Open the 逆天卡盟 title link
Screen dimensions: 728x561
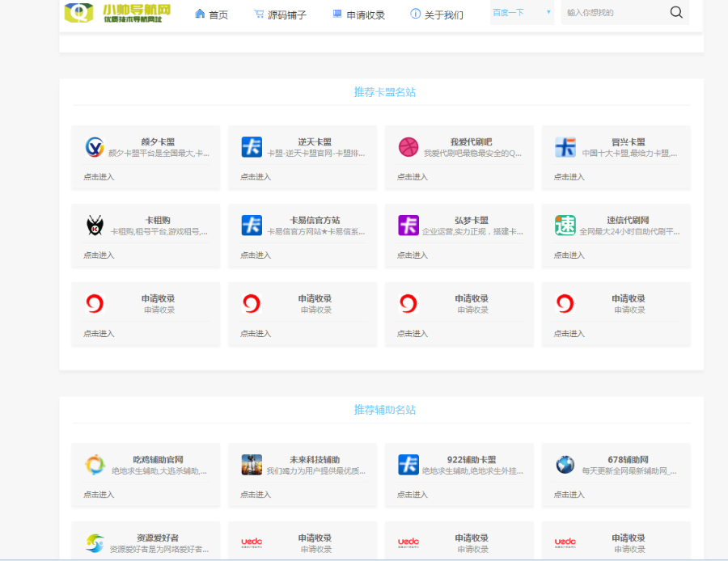315,142
